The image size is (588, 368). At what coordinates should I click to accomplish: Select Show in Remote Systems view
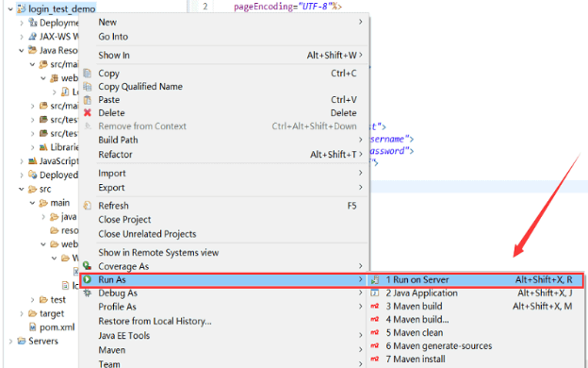point(224,252)
